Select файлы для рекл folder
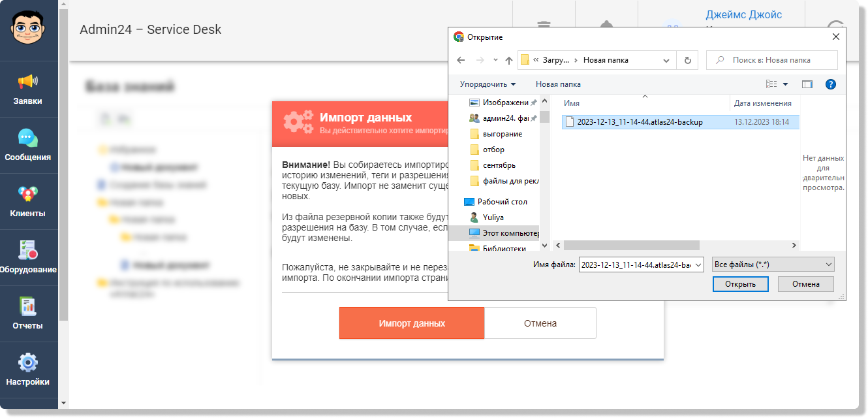The width and height of the screenshot is (868, 418). point(504,181)
